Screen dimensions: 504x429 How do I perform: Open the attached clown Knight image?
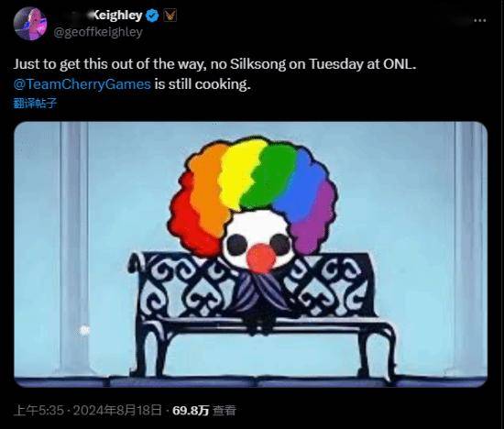pos(251,254)
